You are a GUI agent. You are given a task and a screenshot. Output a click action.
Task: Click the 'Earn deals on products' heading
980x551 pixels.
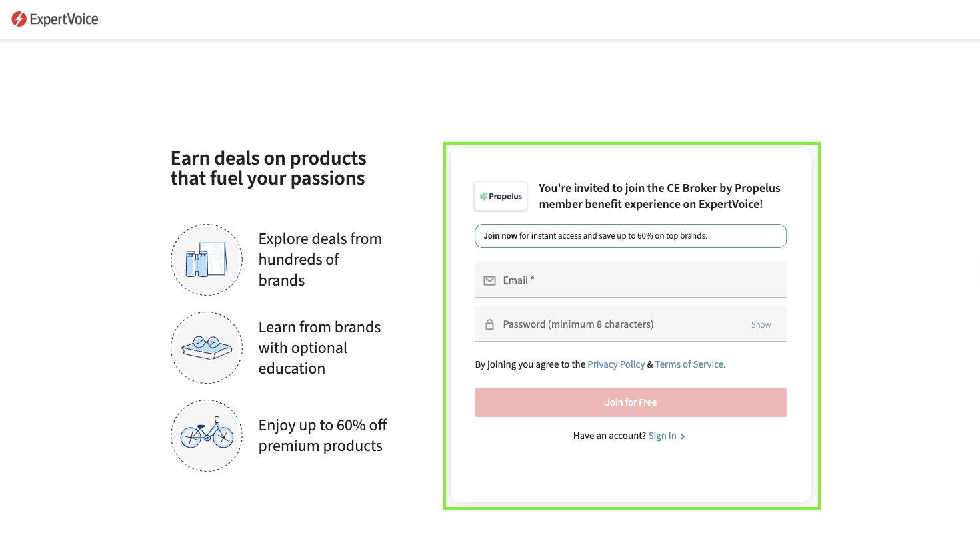pyautogui.click(x=268, y=168)
